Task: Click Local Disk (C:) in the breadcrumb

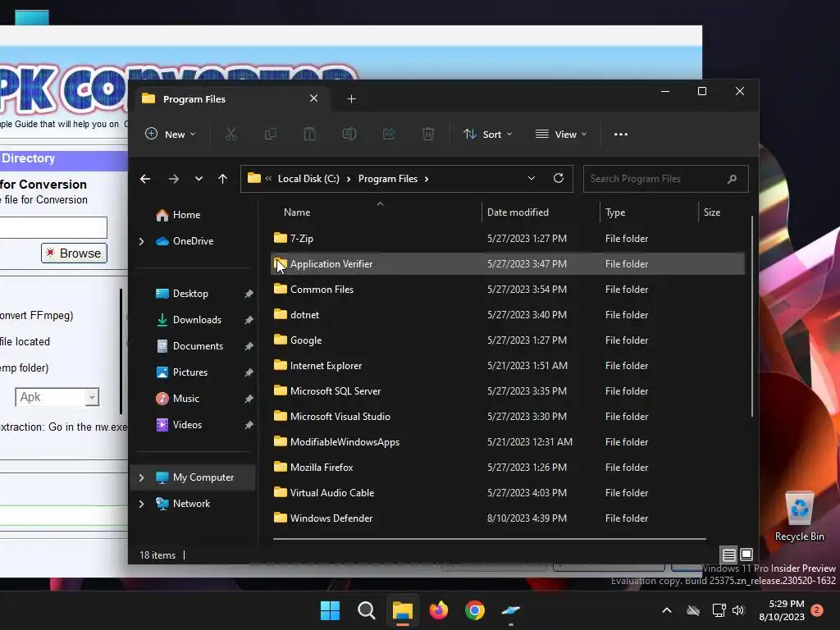Action: tap(308, 179)
